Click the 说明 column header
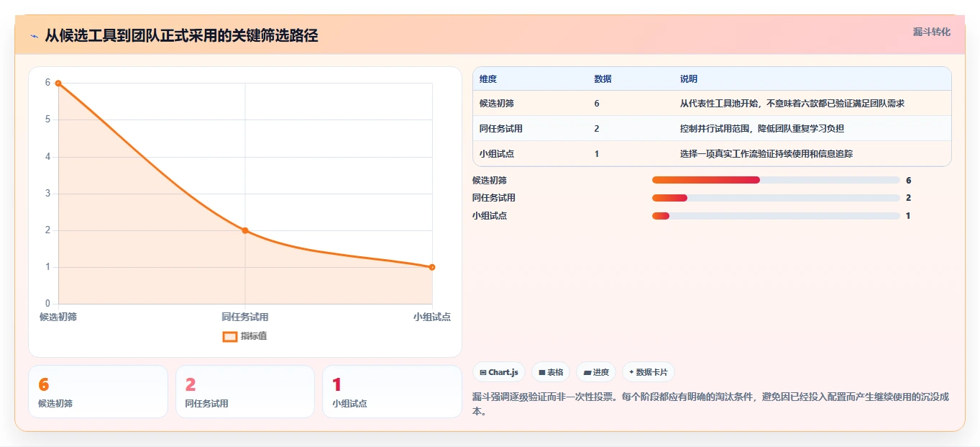This screenshot has width=980, height=447. pos(689,79)
